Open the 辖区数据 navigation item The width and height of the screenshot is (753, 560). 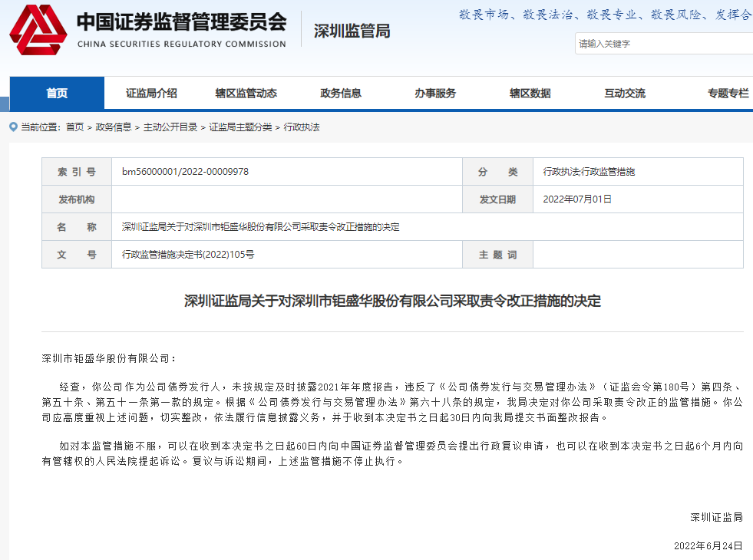click(530, 93)
